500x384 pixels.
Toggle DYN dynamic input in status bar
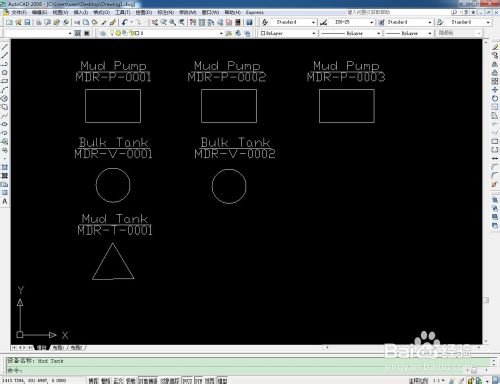coord(198,380)
